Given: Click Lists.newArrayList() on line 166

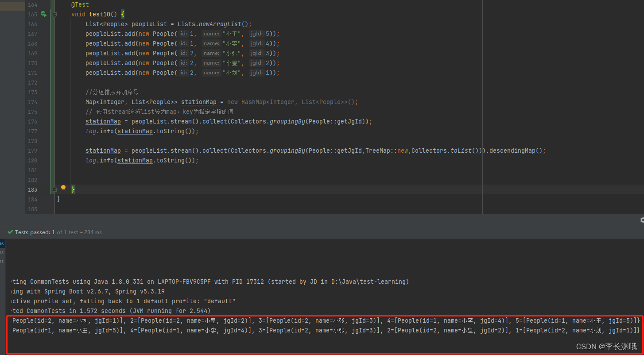Looking at the screenshot, I should (x=214, y=24).
